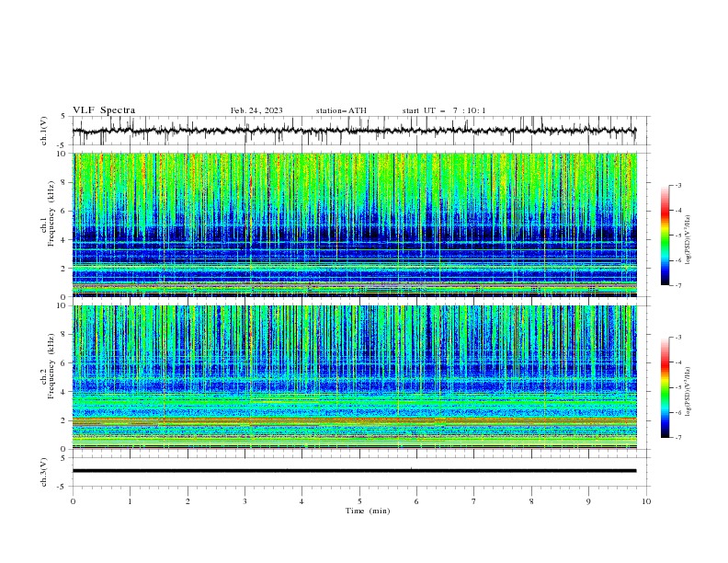Click the ch.2 spectrogram panel
The height and width of the screenshot is (563, 728).
(355, 377)
